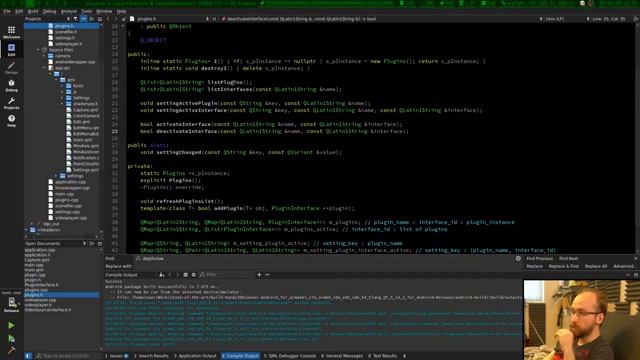Select scenefile.h in the Projects tree
640x360 pixels.
[x=66, y=32]
